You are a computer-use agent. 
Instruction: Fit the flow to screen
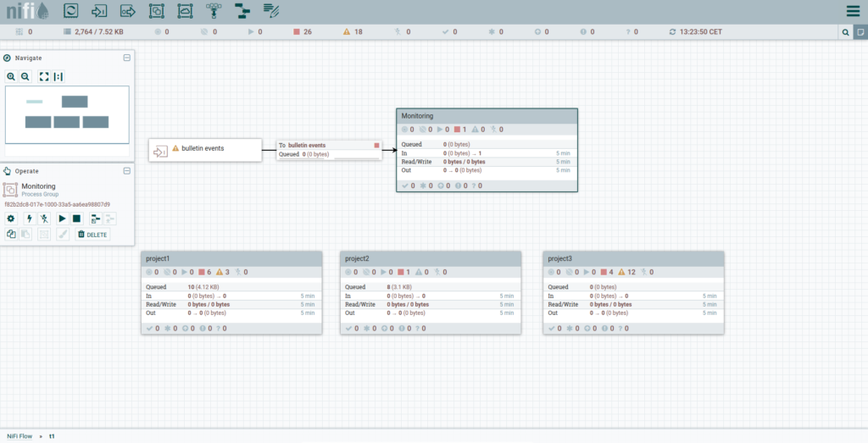pos(44,77)
